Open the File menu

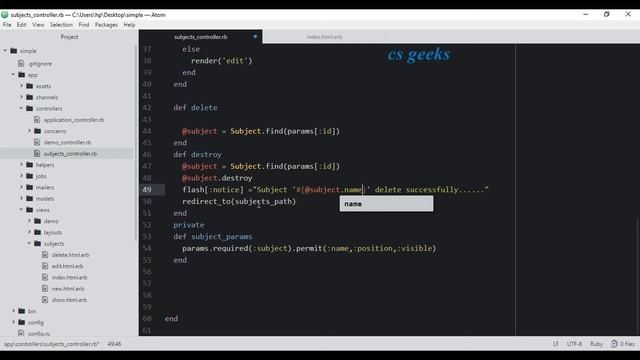(7, 25)
